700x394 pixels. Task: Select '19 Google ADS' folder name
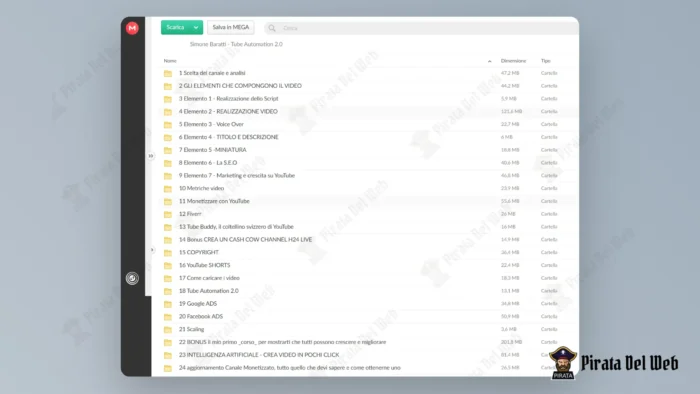point(198,303)
